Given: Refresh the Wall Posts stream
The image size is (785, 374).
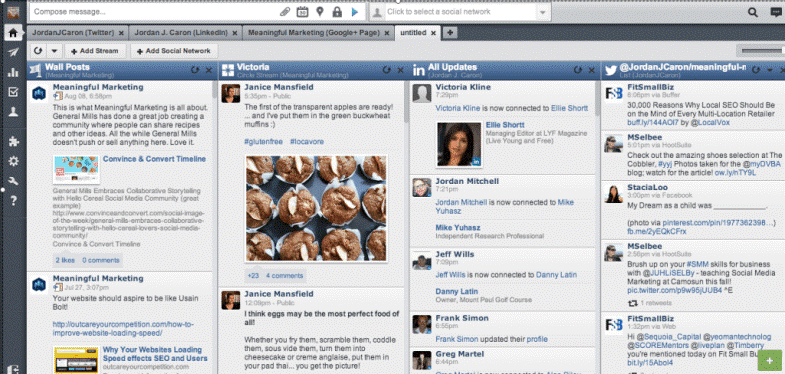Looking at the screenshot, I should pyautogui.click(x=195, y=70).
